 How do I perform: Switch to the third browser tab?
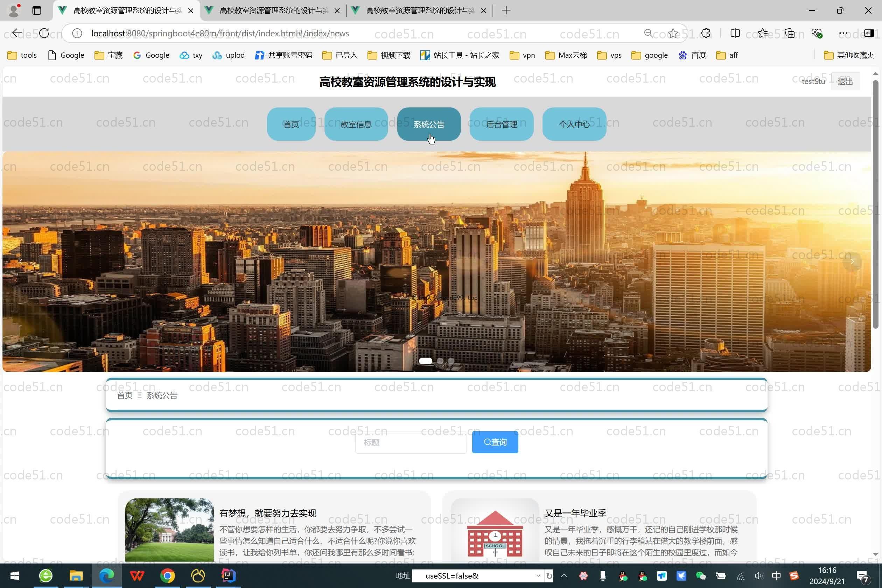(x=420, y=10)
